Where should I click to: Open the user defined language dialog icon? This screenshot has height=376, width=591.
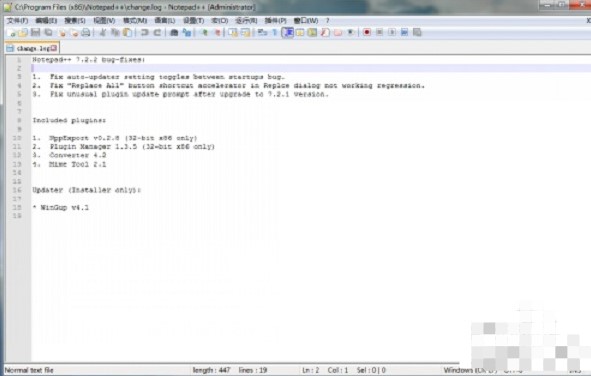coord(300,32)
